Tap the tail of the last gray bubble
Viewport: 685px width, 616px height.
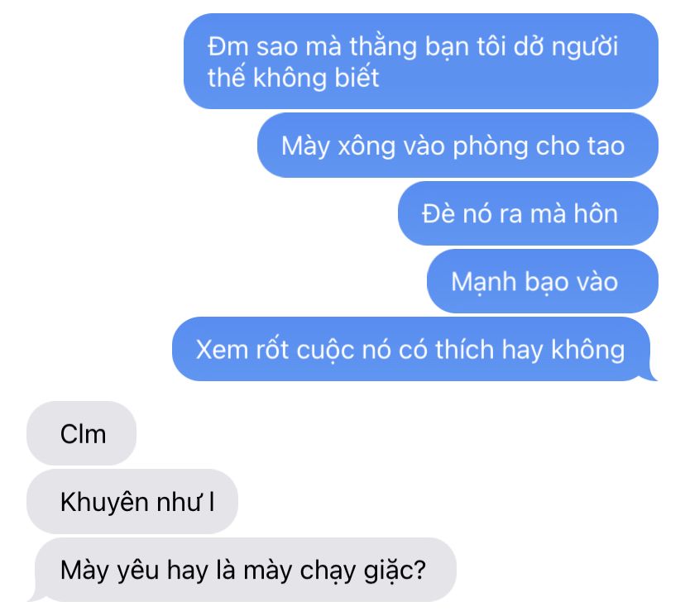coord(34,595)
